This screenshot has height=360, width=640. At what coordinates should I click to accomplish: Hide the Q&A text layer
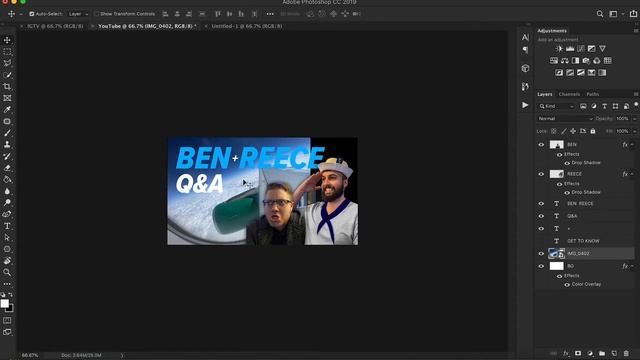point(541,216)
